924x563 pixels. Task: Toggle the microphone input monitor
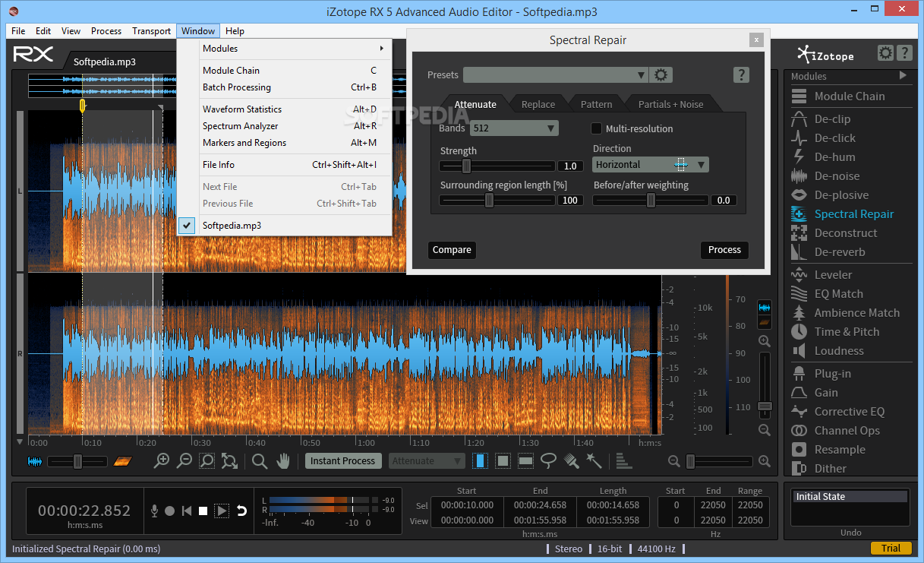154,511
